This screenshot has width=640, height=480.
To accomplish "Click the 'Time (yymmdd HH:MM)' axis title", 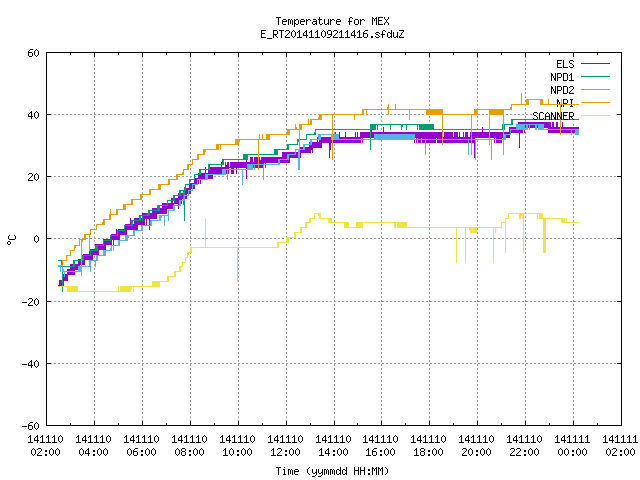I will click(332, 471).
